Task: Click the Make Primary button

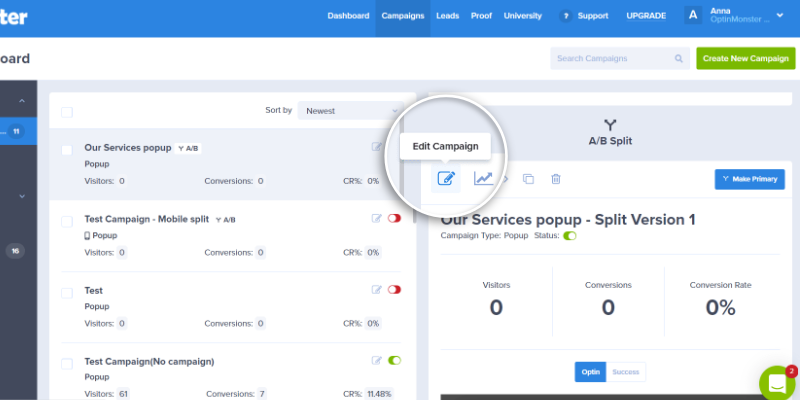Action: click(749, 179)
